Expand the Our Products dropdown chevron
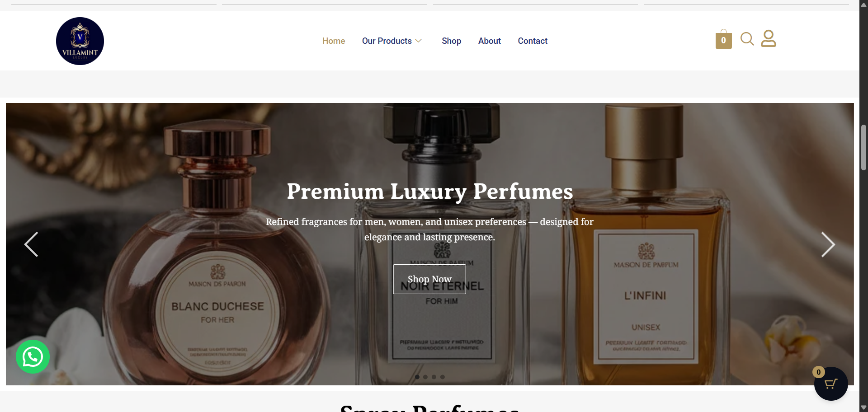Viewport: 868px width, 412px height. (x=419, y=41)
